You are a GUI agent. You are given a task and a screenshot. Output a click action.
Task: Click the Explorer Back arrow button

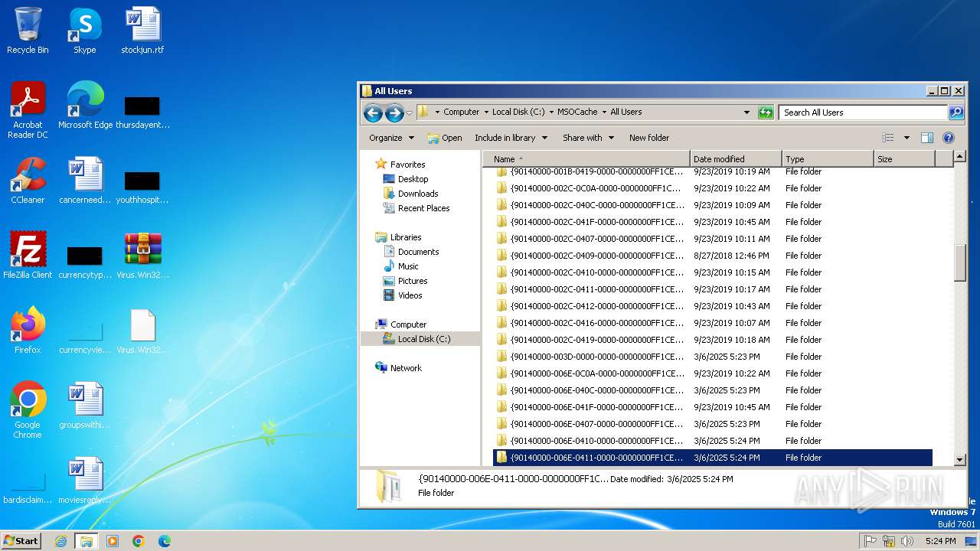(373, 113)
